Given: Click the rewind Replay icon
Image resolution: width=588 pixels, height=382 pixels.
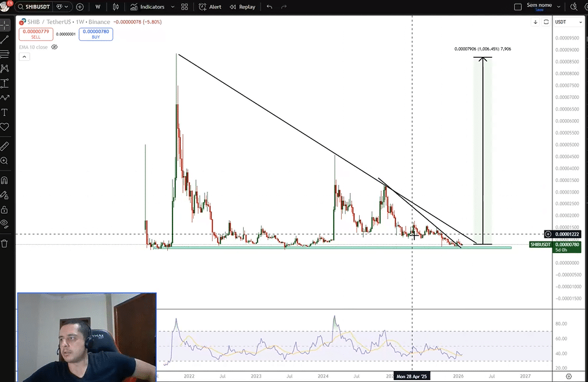Looking at the screenshot, I should (233, 6).
